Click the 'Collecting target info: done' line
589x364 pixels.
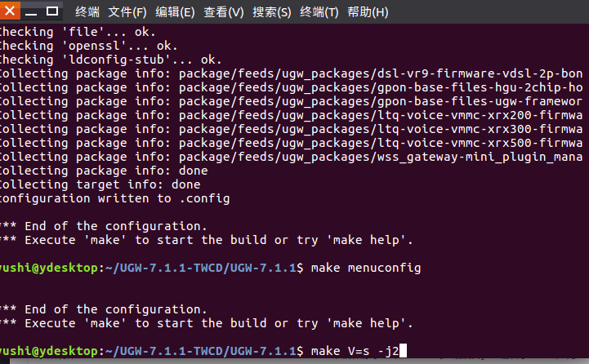click(x=100, y=184)
